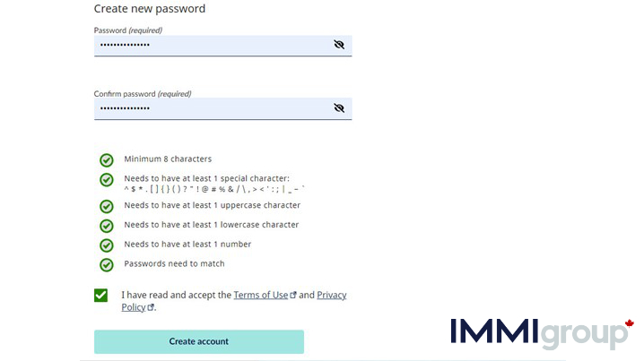This screenshot has height=361, width=644.
Task: Click external link icon beside Terms of Use
Action: [x=293, y=295]
